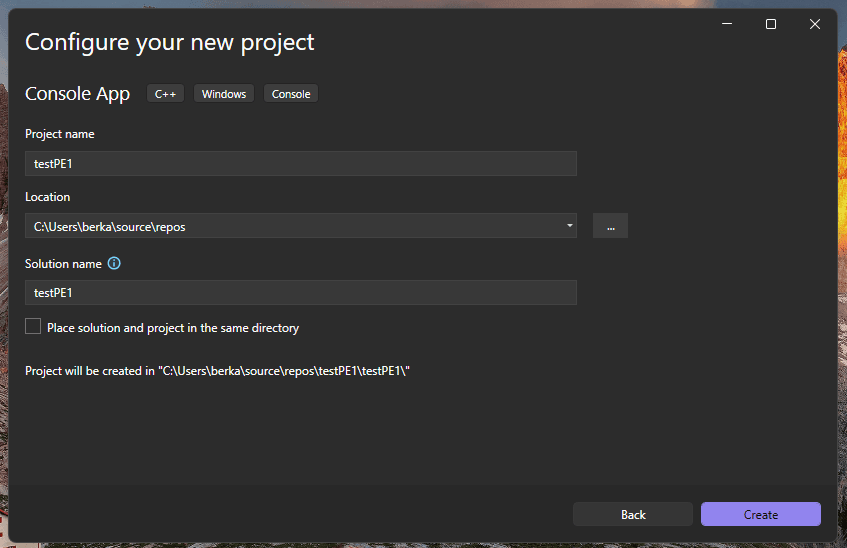Enable placing solution and project in same directory
847x548 pixels.
click(x=34, y=327)
